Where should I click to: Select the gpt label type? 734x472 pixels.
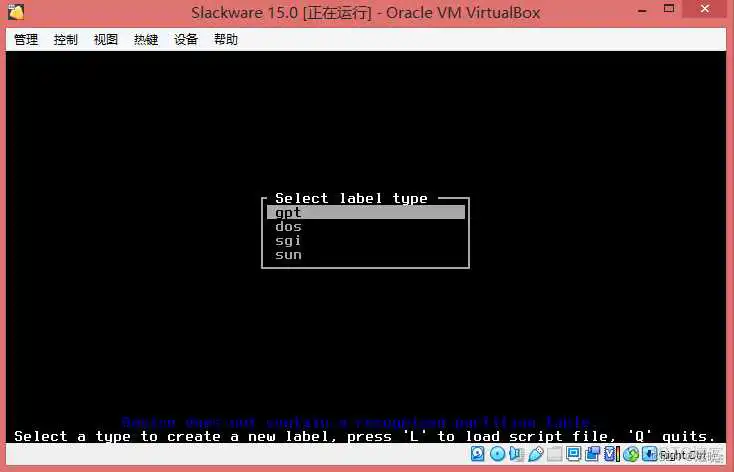(x=366, y=212)
